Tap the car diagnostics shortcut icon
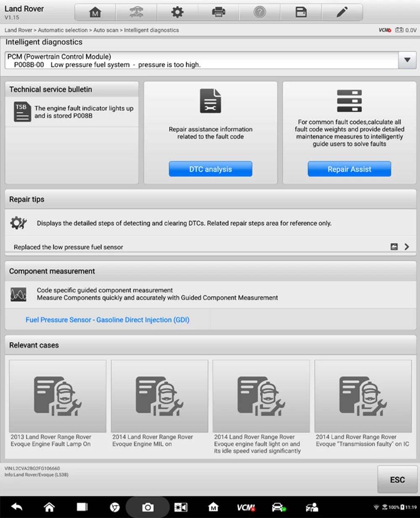The height and width of the screenshot is (518, 420). point(279,507)
